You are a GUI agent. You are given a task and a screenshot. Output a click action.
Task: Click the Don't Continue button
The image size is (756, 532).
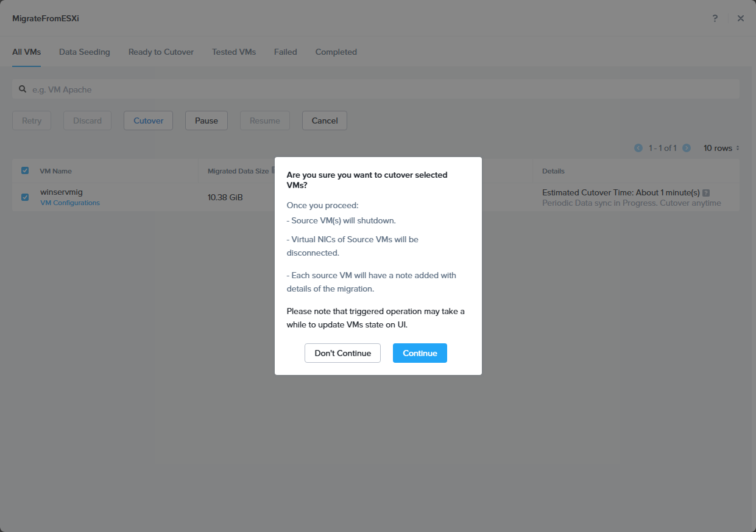click(342, 353)
